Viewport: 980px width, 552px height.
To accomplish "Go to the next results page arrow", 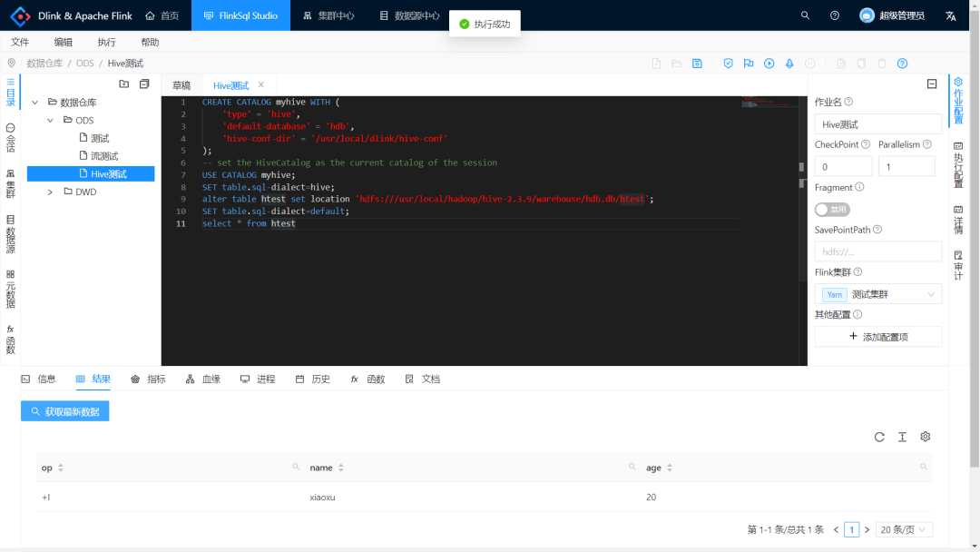I will pyautogui.click(x=867, y=529).
